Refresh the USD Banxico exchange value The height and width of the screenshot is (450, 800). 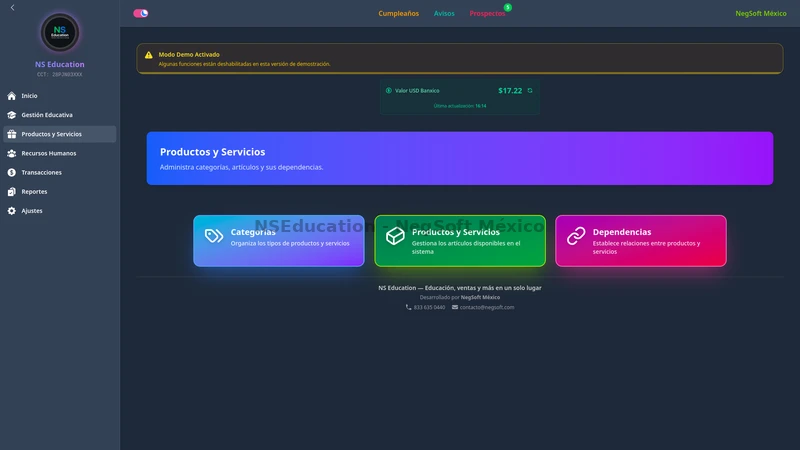pyautogui.click(x=530, y=90)
